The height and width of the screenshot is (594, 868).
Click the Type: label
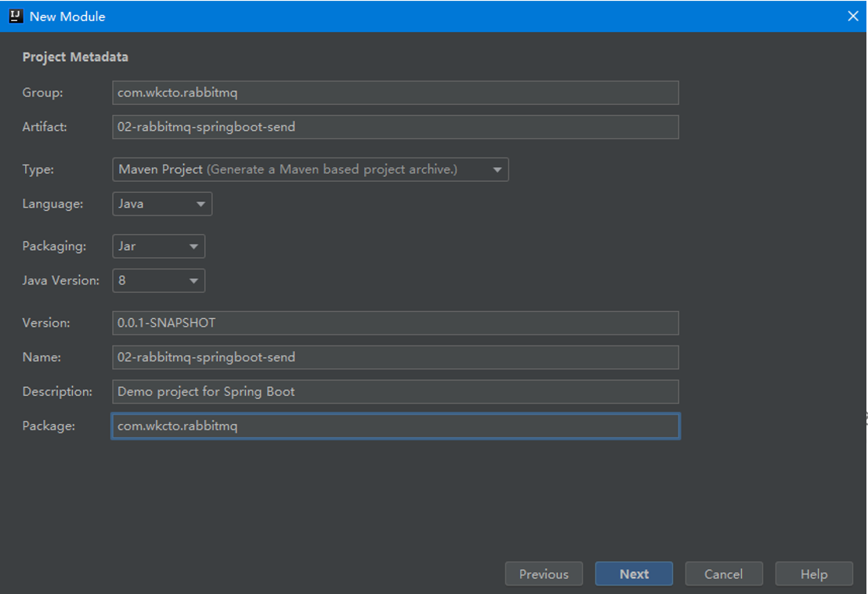(38, 169)
